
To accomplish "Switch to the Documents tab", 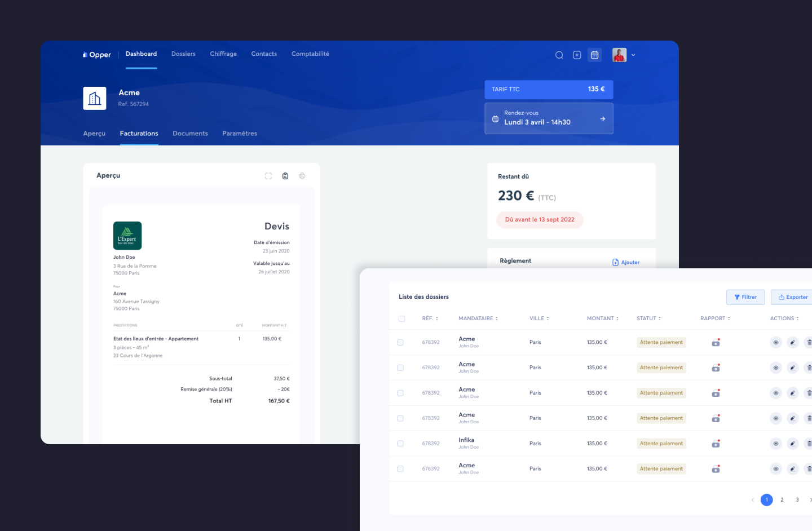I will pyautogui.click(x=190, y=134).
